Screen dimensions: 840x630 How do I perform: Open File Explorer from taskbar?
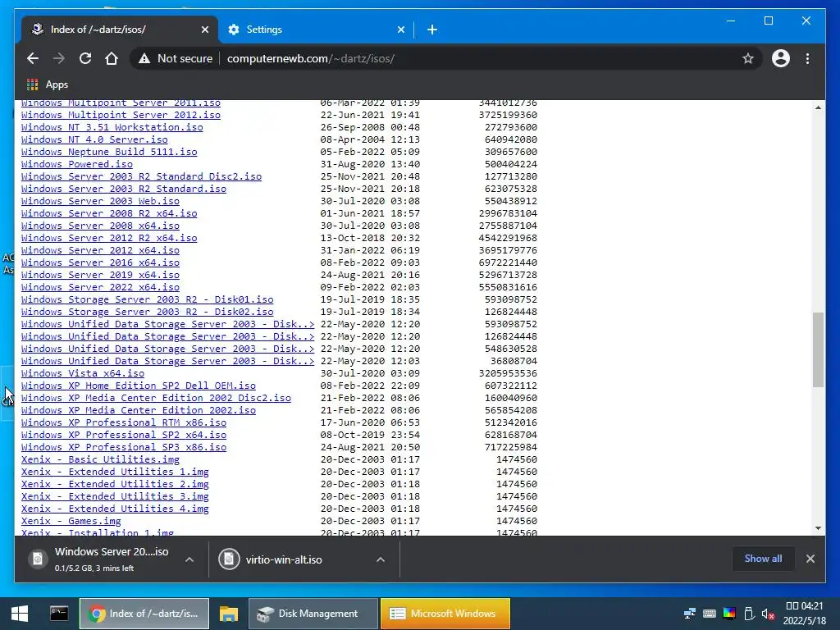pyautogui.click(x=229, y=614)
